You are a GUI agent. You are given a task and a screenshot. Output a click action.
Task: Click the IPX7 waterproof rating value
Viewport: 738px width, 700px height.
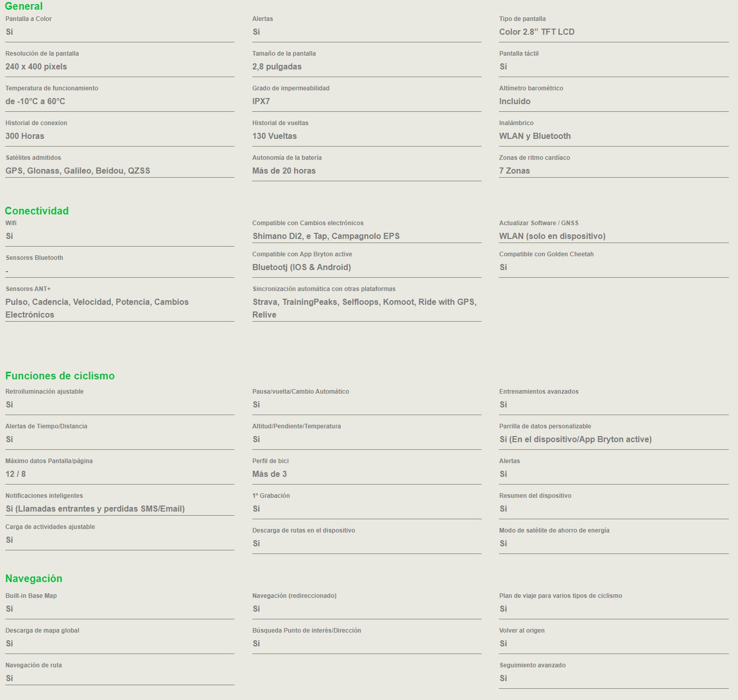[x=261, y=101]
